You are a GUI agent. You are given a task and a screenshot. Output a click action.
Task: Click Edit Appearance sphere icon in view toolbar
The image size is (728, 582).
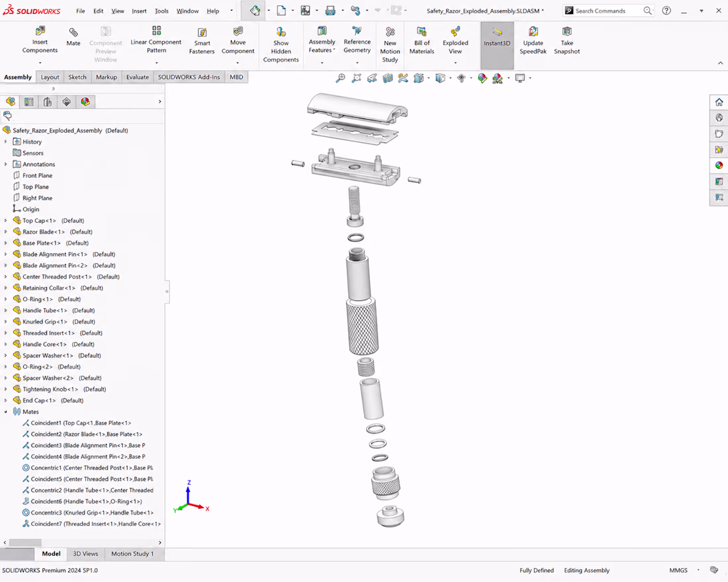click(x=482, y=78)
